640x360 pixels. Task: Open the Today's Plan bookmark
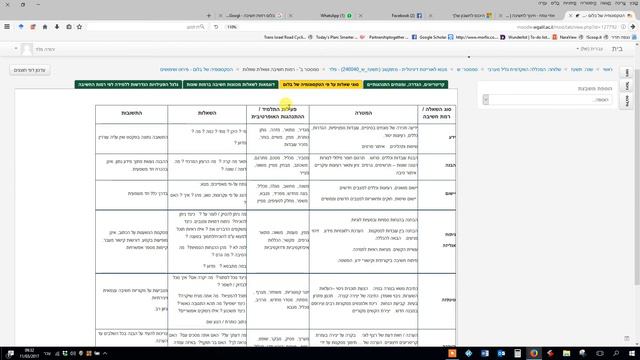340,37
